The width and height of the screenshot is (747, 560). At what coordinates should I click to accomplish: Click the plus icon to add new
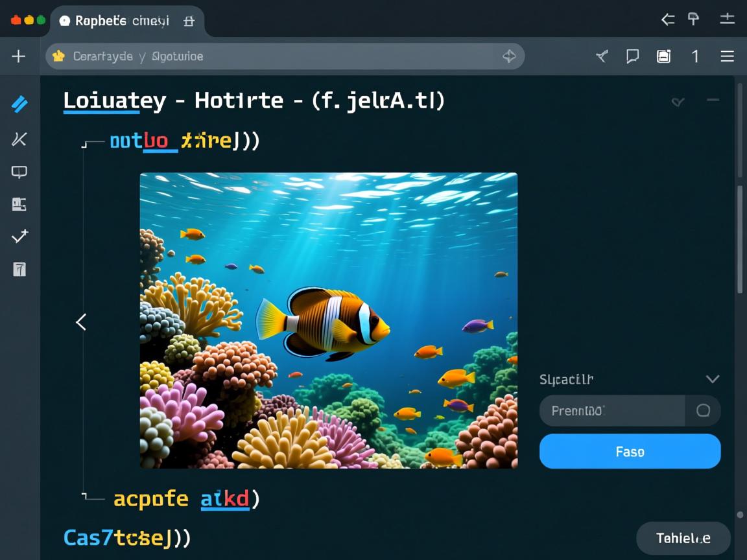[18, 56]
